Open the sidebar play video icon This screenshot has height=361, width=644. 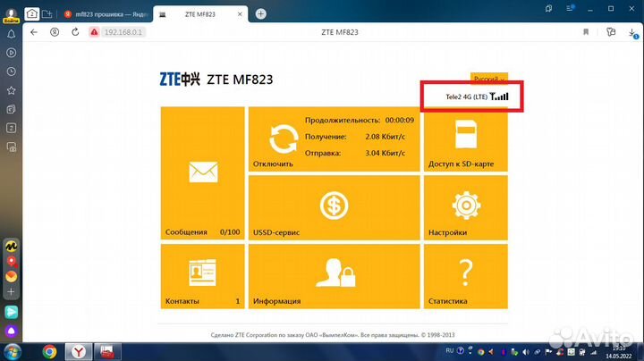coord(11,53)
